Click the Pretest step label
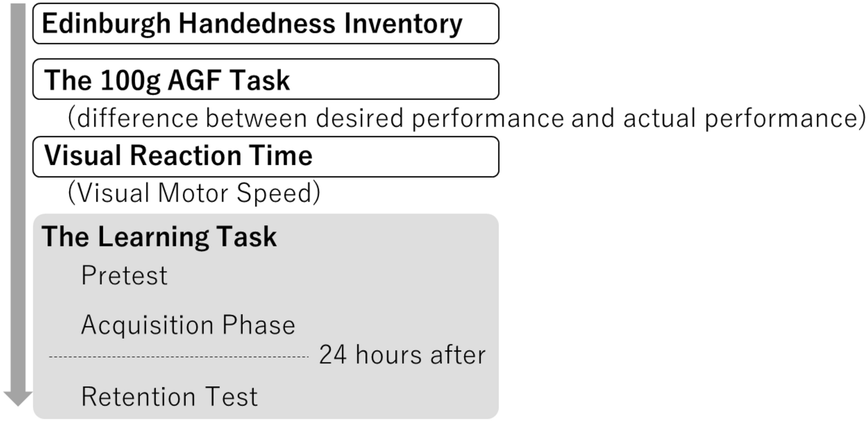 click(x=124, y=276)
